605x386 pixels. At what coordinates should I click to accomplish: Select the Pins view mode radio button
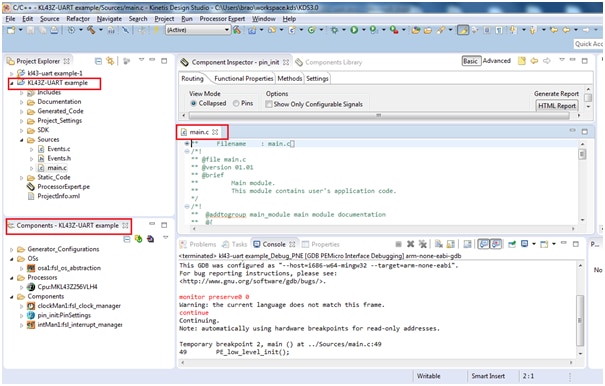tap(236, 103)
